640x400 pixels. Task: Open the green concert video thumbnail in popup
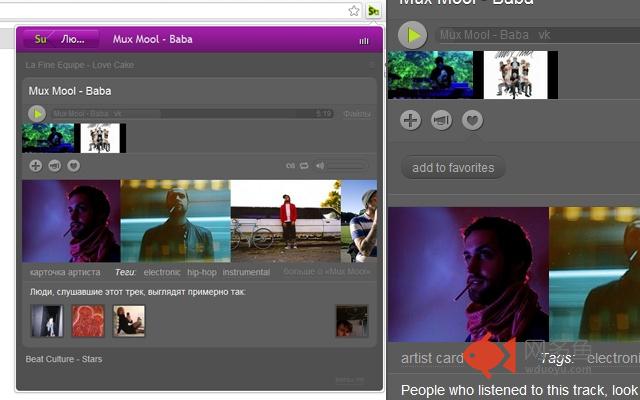[48, 138]
